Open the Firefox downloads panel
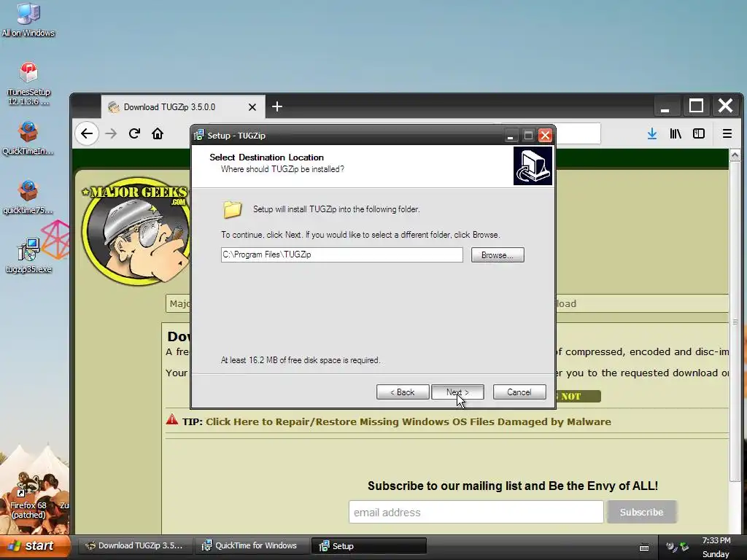 [x=652, y=134]
